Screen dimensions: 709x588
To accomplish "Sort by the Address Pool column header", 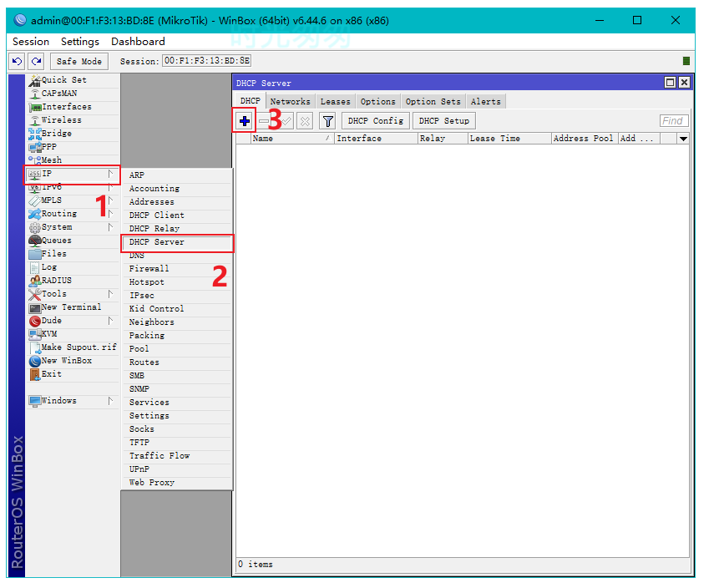I will (585, 139).
